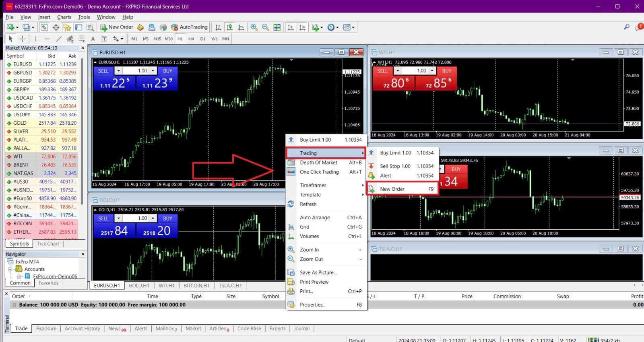644x342 pixels.
Task: Click the blue BUY button on EURUSD chart
Action: 167,71
